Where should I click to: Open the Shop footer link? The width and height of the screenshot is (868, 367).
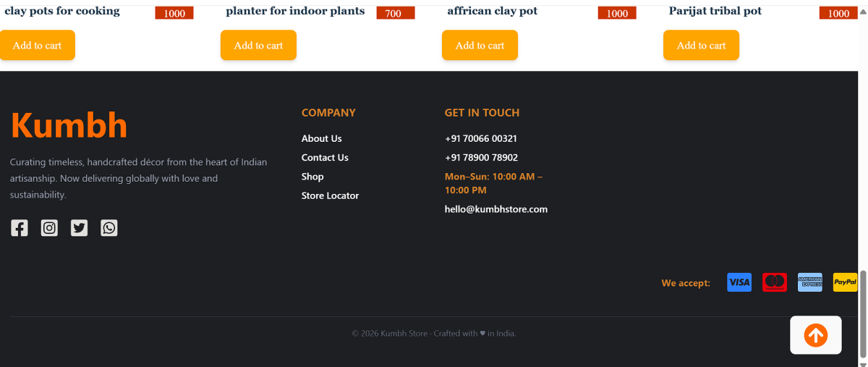[x=312, y=177]
